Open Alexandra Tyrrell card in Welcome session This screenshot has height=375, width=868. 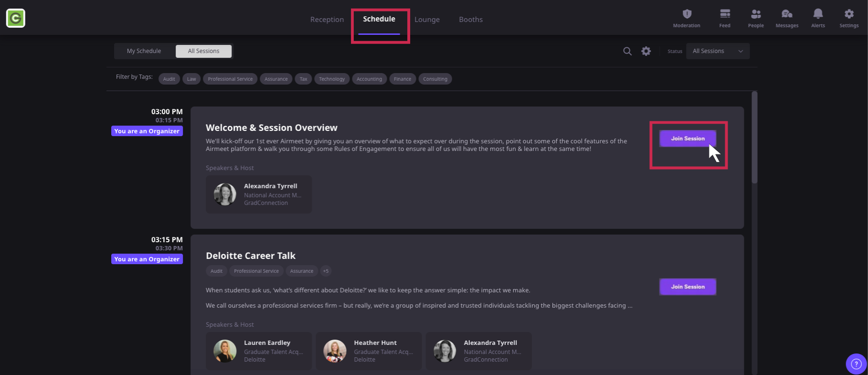pos(259,194)
